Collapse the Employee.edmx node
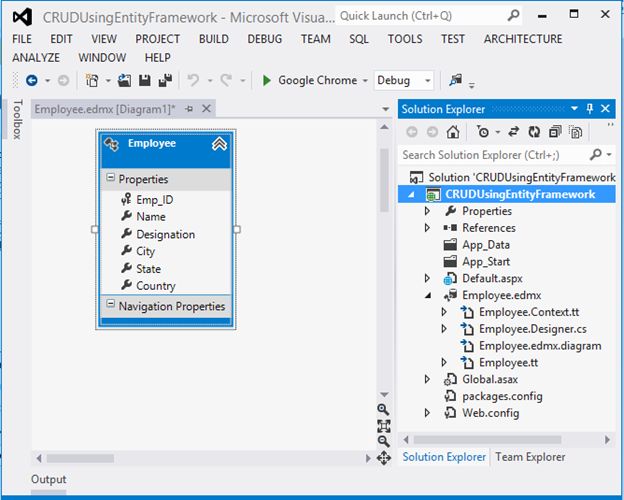Image resolution: width=624 pixels, height=500 pixels. click(428, 295)
